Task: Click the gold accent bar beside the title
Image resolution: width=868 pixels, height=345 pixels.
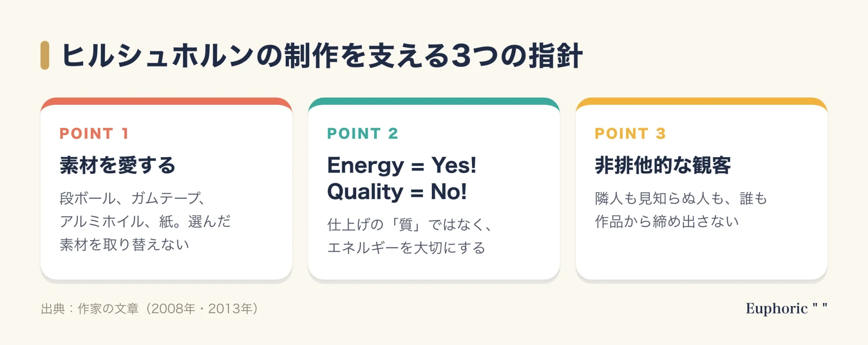Action: [x=45, y=56]
